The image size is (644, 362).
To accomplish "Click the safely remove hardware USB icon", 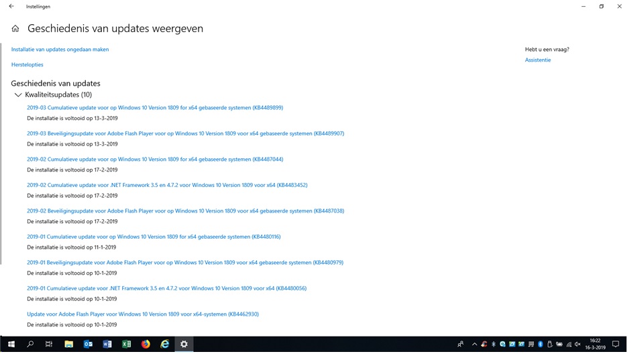I will [x=549, y=345].
